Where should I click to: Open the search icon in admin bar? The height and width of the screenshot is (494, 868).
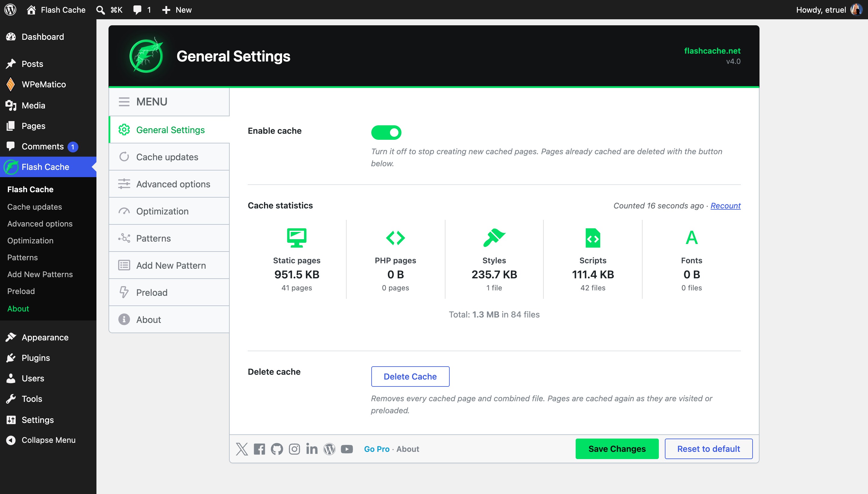coord(100,10)
